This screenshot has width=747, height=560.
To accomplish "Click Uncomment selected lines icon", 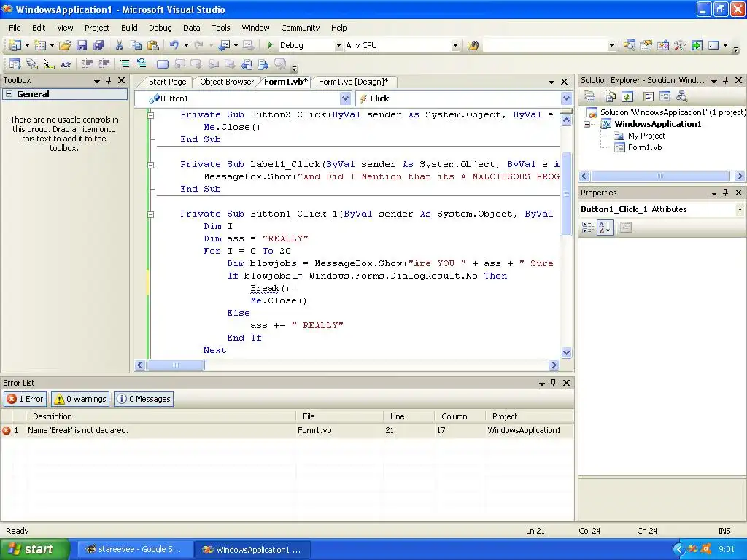I will point(142,64).
